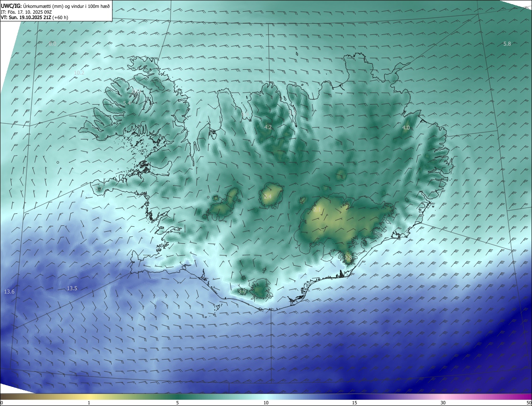Click the "8.0" value label on map
Viewport: 532px width, 406px height.
click(52, 44)
